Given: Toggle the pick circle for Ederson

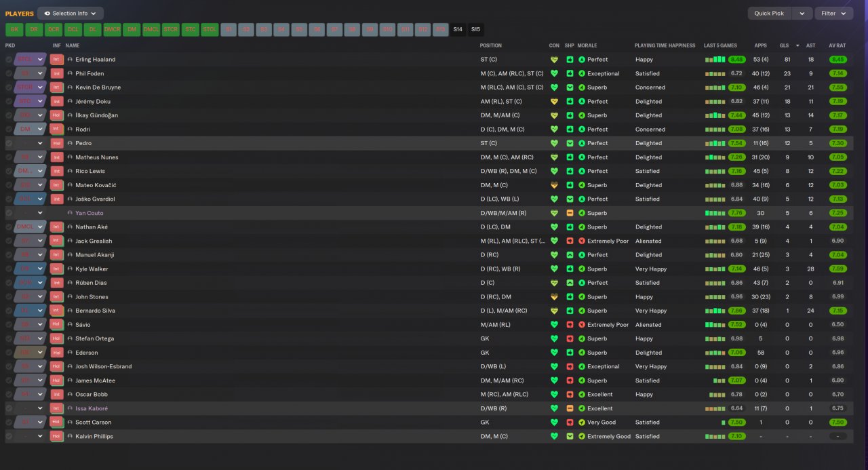Looking at the screenshot, I should [9, 353].
